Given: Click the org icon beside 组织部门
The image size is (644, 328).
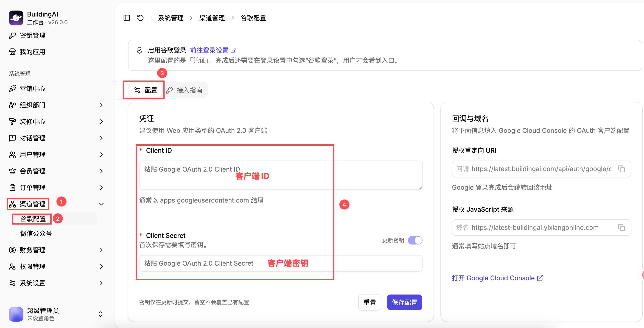Looking at the screenshot, I should (12, 105).
